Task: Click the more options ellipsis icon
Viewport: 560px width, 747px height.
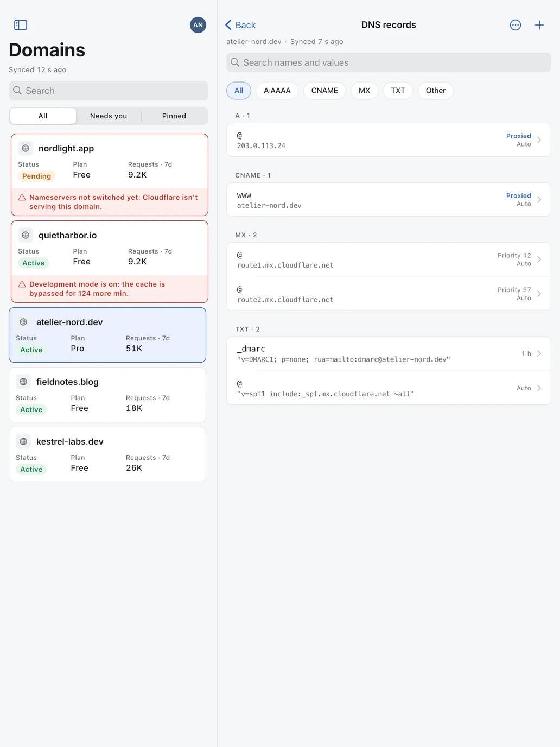Action: pos(516,25)
